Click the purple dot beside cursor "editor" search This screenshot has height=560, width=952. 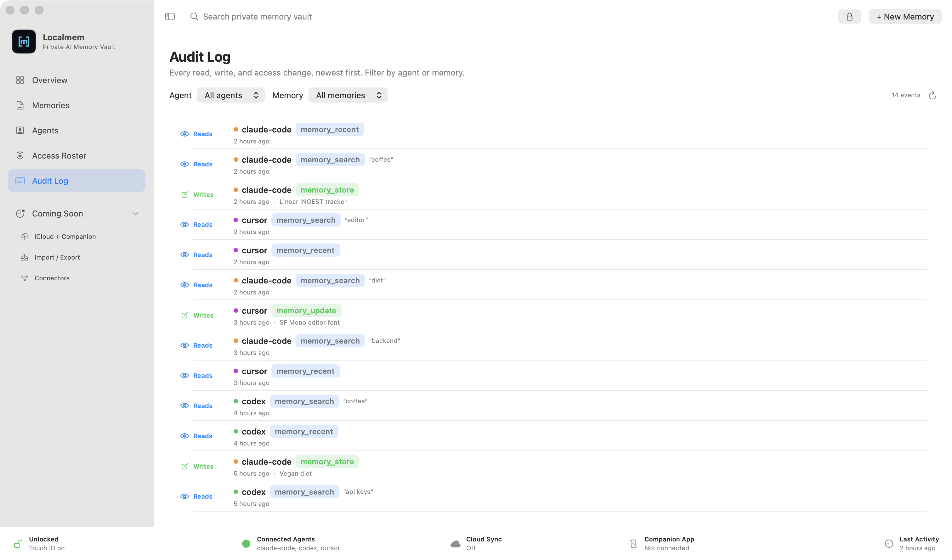(x=236, y=220)
